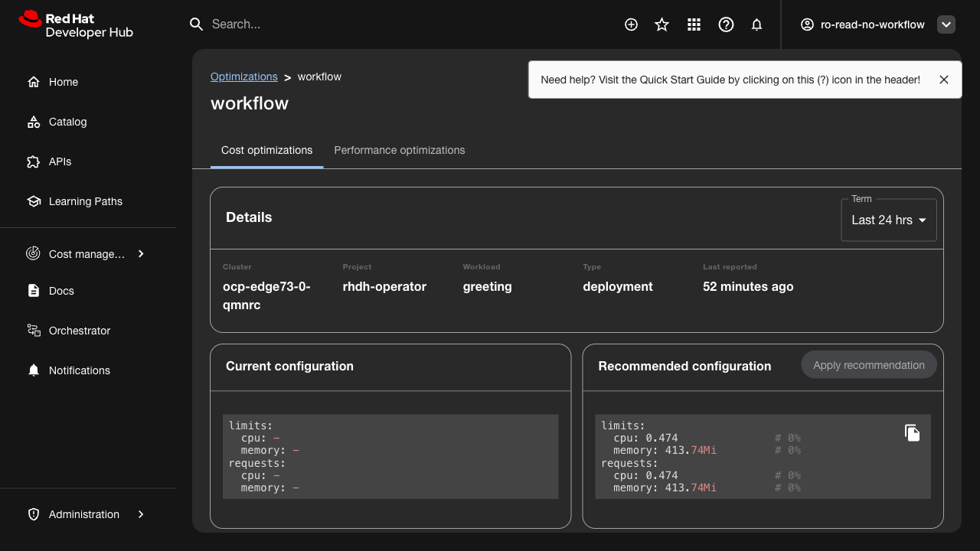Open the Catalog sidebar item
980x551 pixels.
click(x=67, y=122)
